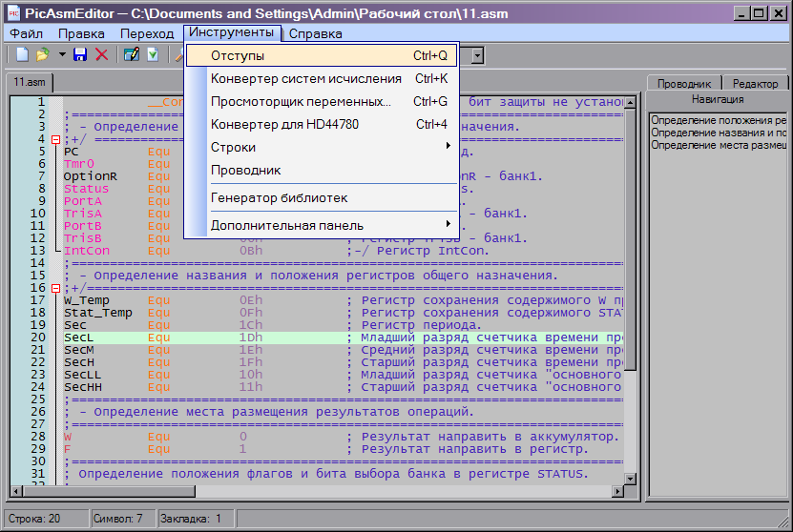The height and width of the screenshot is (532, 793).
Task: Switch to the Редактор side panel tab
Action: pyautogui.click(x=755, y=84)
